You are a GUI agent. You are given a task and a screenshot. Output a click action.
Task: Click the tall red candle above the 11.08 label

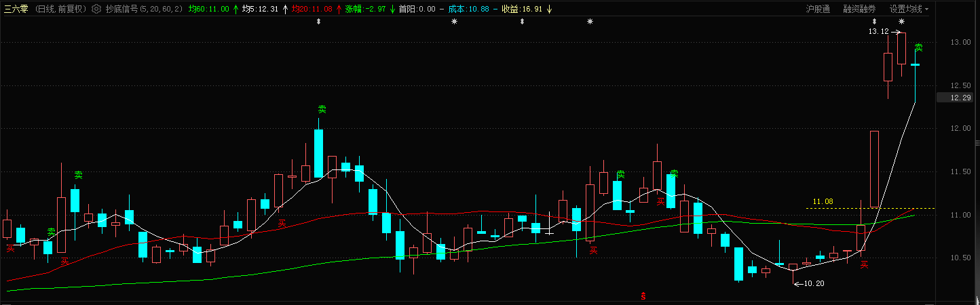tap(874, 169)
